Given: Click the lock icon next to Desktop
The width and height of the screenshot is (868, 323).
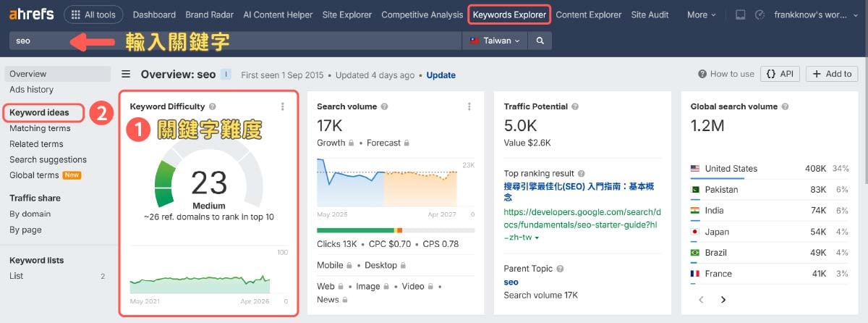Looking at the screenshot, I should point(403,266).
